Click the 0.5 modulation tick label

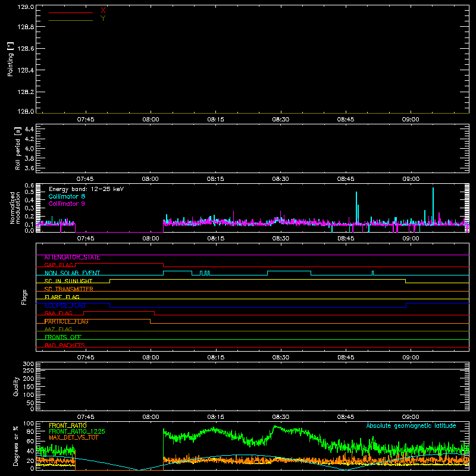(x=29, y=192)
